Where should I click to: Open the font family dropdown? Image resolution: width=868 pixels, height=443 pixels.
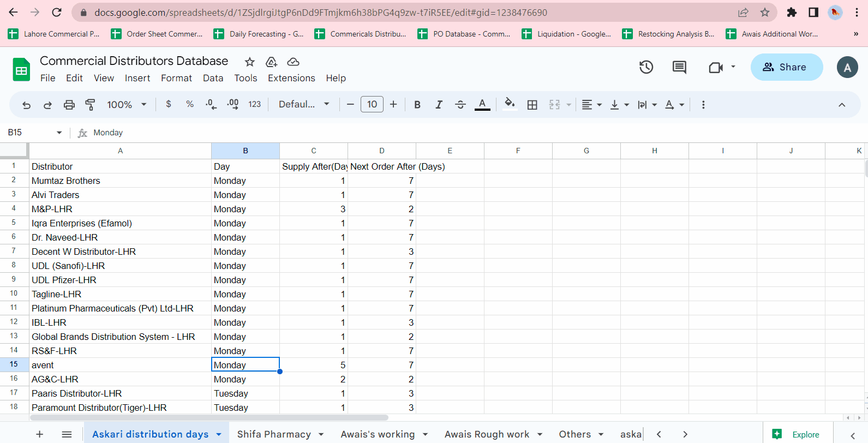coord(304,104)
